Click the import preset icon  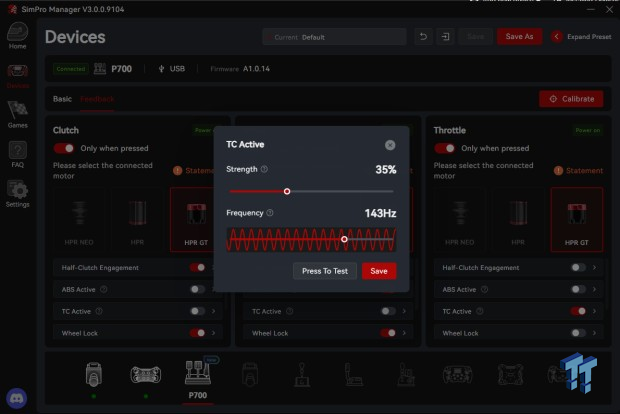coord(445,37)
